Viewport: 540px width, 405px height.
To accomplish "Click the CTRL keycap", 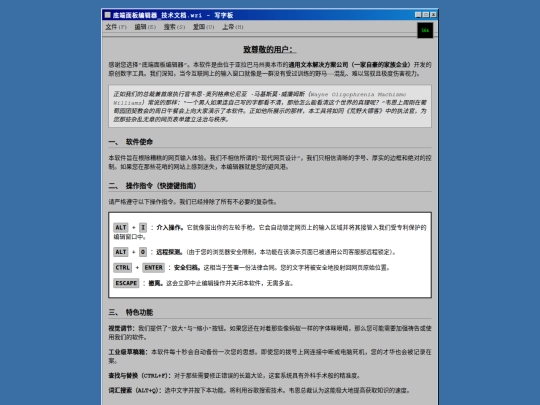I will pos(123,267).
